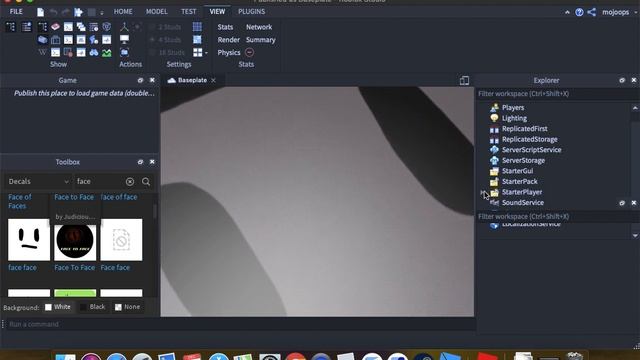This screenshot has width=640, height=360.
Task: Open the help question mark icon
Action: click(x=579, y=12)
